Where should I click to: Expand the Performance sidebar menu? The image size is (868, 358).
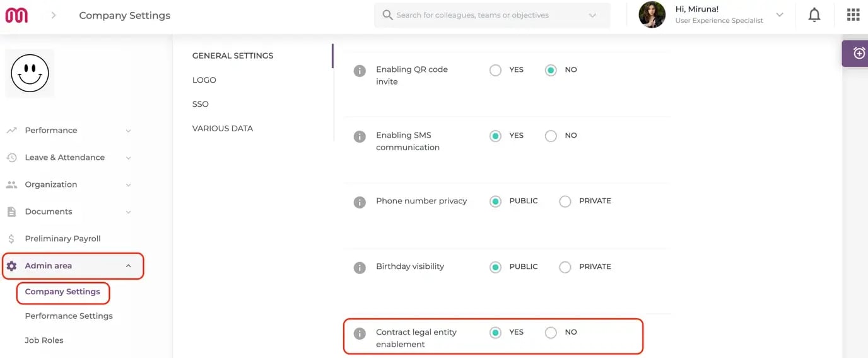(x=69, y=131)
